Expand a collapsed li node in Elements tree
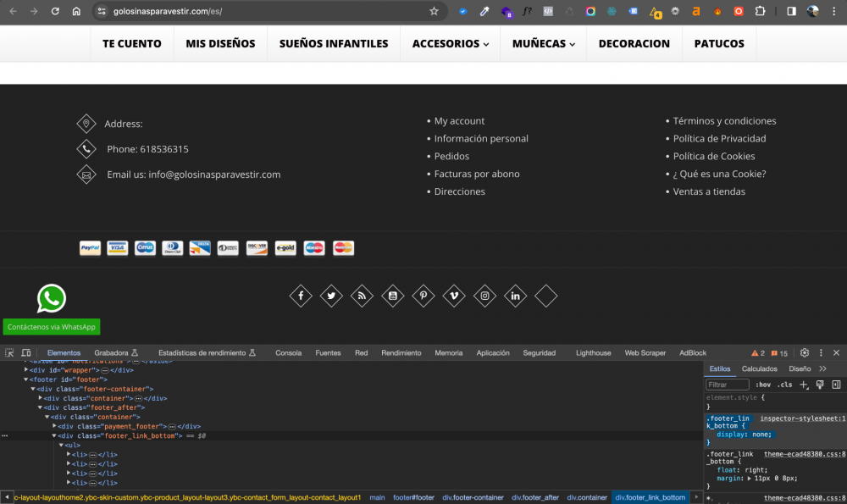Screen dimensions: 847x504 click(69, 453)
